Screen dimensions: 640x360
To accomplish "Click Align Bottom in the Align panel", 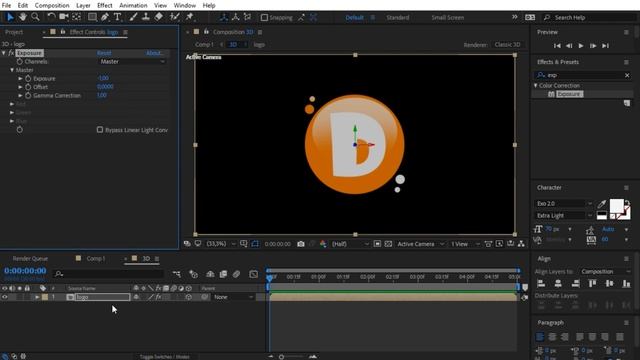I will [626, 283].
